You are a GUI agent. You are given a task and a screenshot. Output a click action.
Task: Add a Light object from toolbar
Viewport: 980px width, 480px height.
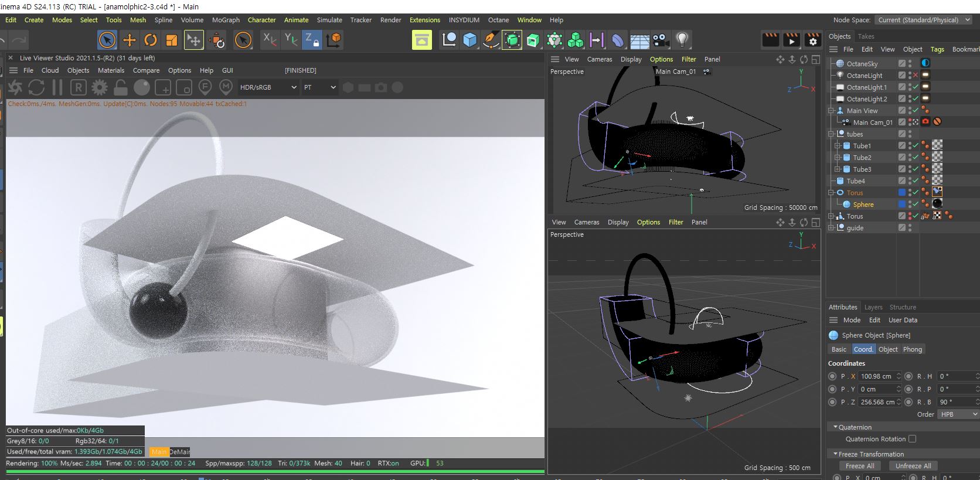tap(682, 40)
